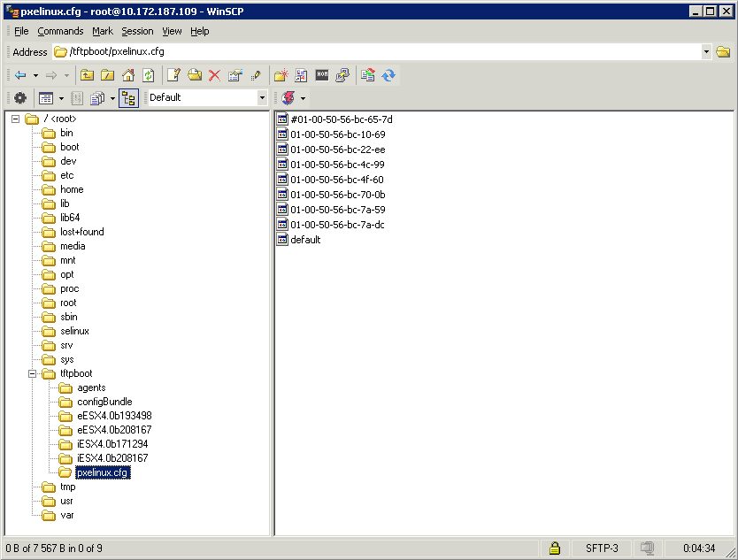Open new session dropdown arrow
The image size is (738, 560).
pyautogui.click(x=304, y=98)
